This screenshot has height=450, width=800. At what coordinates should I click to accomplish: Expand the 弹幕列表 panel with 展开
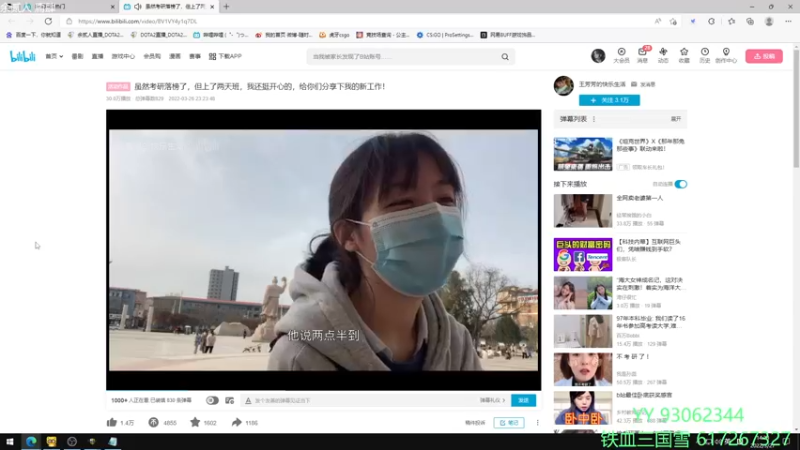(x=676, y=119)
